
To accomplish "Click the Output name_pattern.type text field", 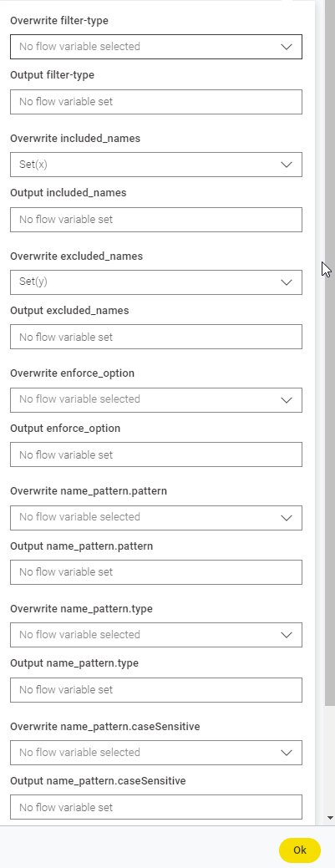I will [156, 690].
